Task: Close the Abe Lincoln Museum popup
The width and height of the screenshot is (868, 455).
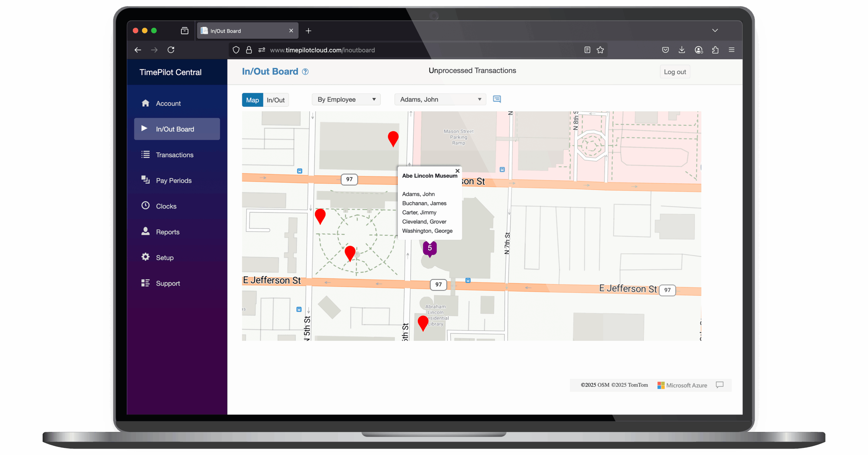Action: (457, 171)
